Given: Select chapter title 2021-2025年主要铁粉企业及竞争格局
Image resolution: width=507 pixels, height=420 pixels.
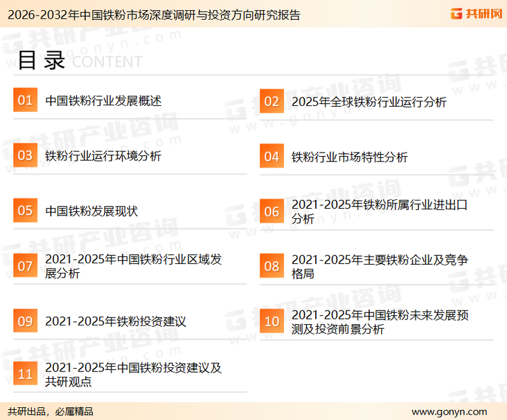Looking at the screenshot, I should coord(380,267).
